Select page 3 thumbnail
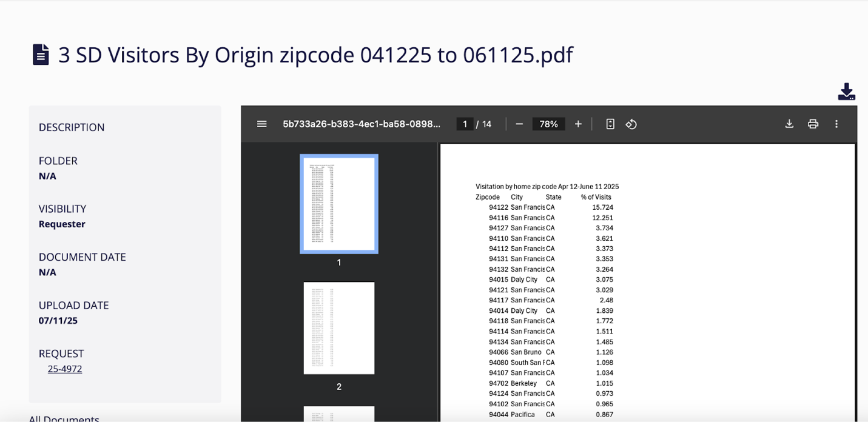 coord(338,415)
